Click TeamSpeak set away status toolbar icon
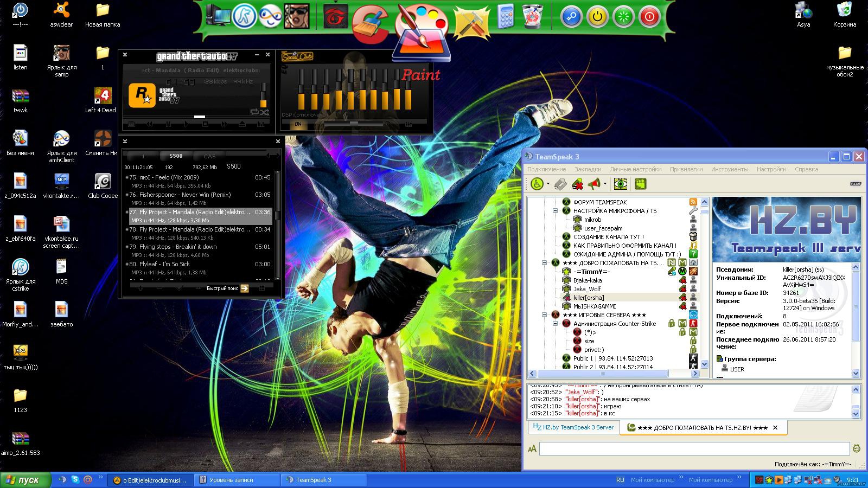 tap(537, 184)
